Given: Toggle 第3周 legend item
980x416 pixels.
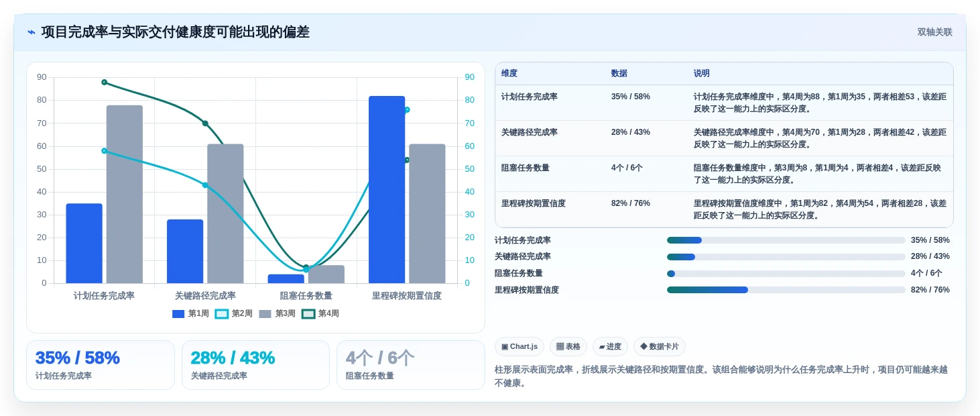Looking at the screenshot, I should click(278, 313).
